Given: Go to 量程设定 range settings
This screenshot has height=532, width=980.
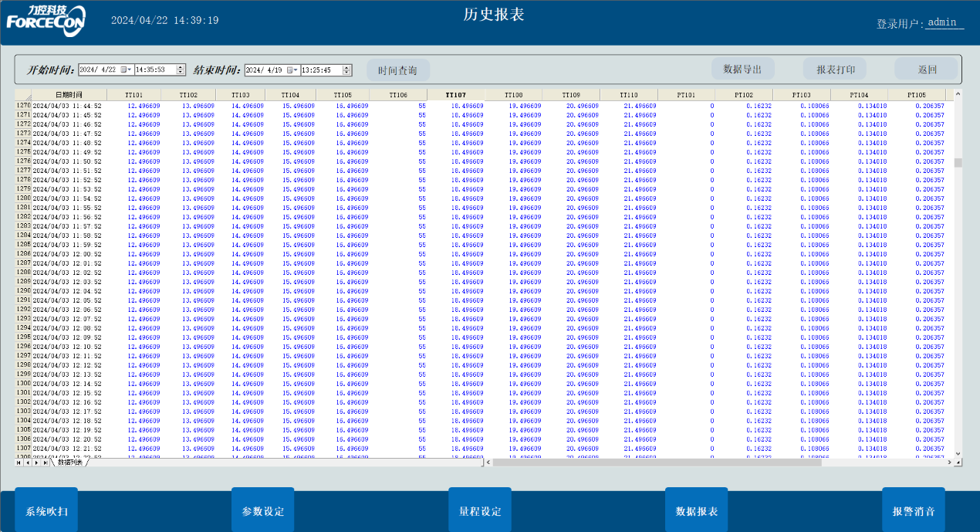Looking at the screenshot, I should pyautogui.click(x=480, y=511).
